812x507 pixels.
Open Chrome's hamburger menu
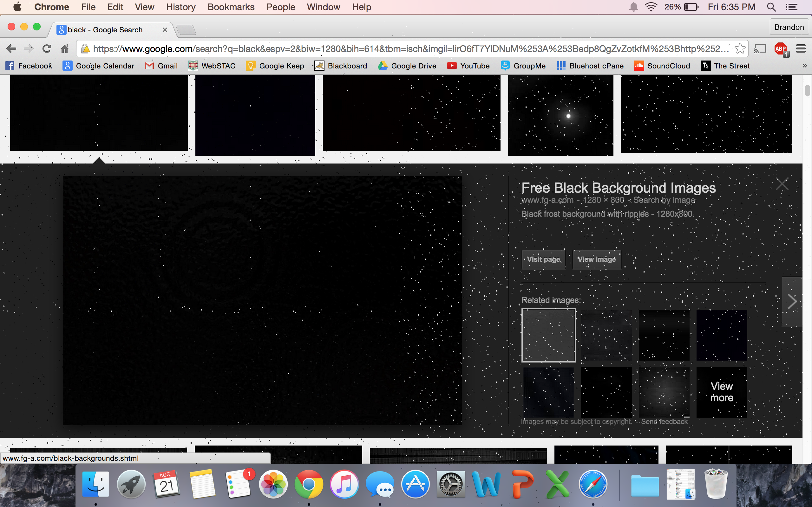pos(801,49)
